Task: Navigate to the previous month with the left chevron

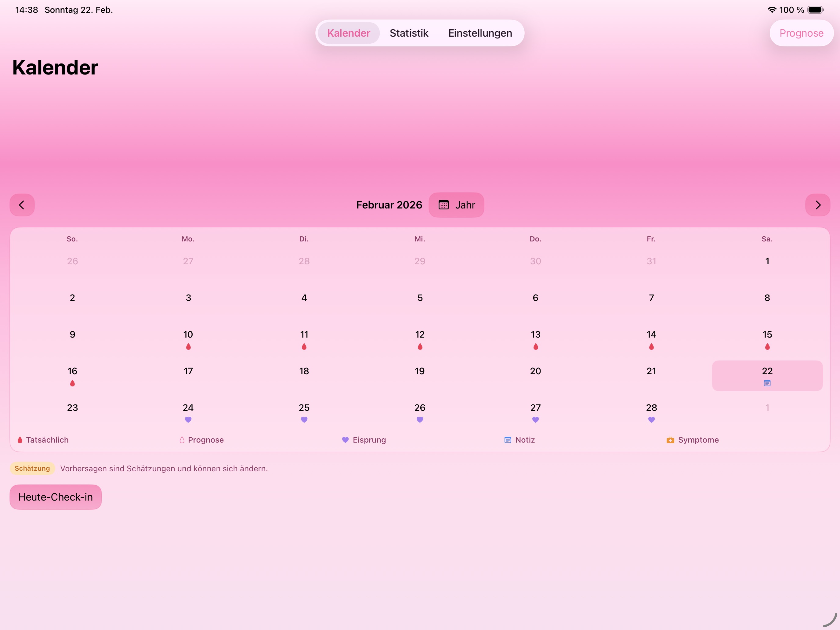Action: [22, 205]
